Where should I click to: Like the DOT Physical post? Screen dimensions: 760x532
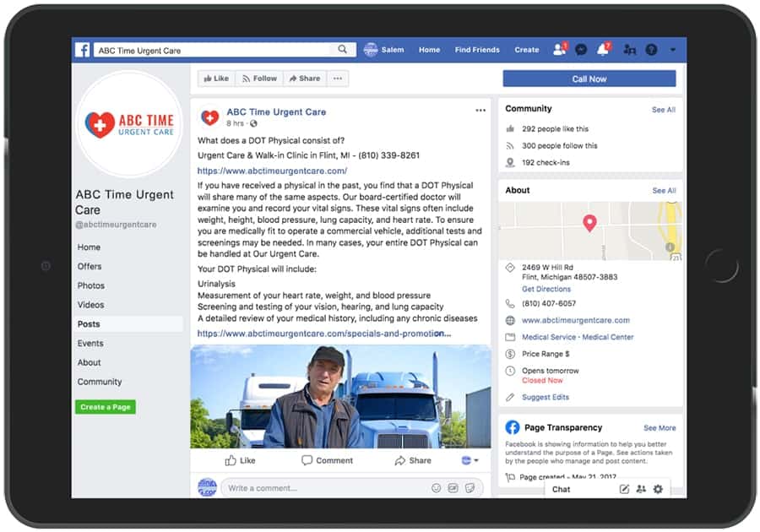click(x=241, y=460)
